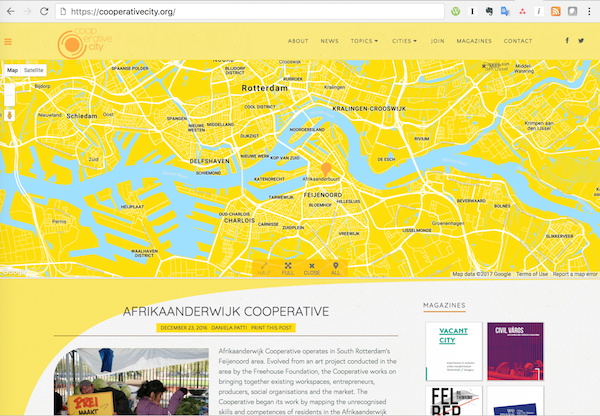The height and width of the screenshot is (416, 600).
Task: Click the MAGAZINES sidebar heading
Action: pyautogui.click(x=444, y=305)
